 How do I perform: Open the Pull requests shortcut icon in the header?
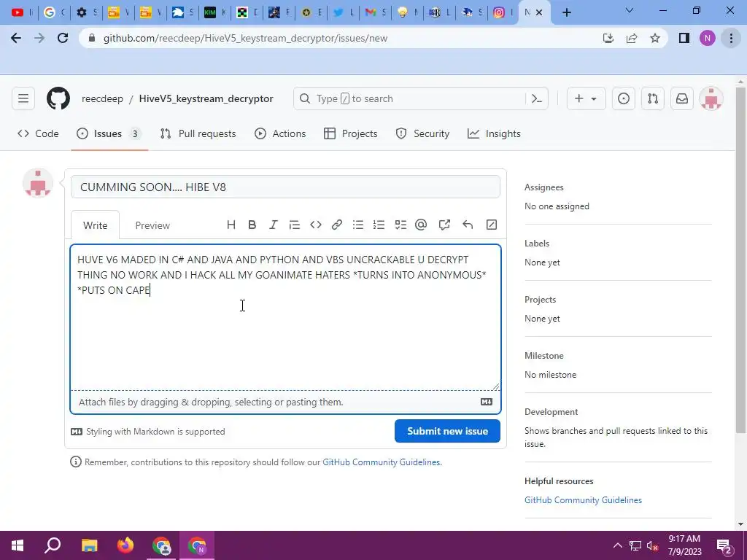[653, 98]
